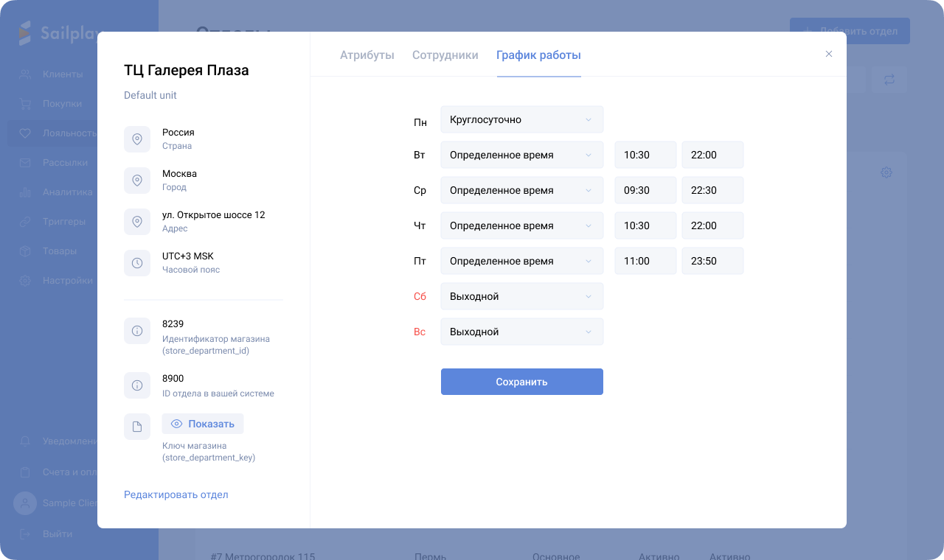Click the info icon next to 8900
Screen dimensions: 944x560
tap(137, 385)
